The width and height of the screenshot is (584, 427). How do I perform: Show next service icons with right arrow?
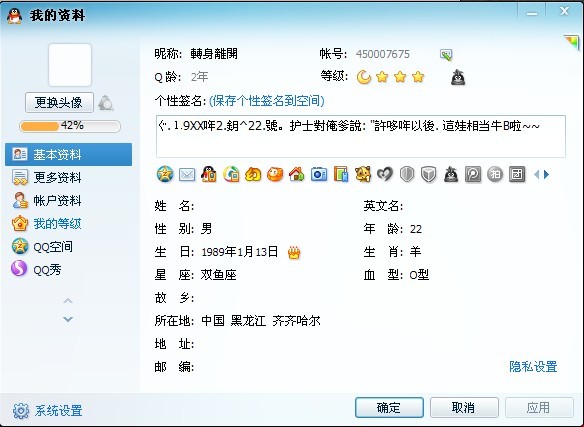coord(546,174)
